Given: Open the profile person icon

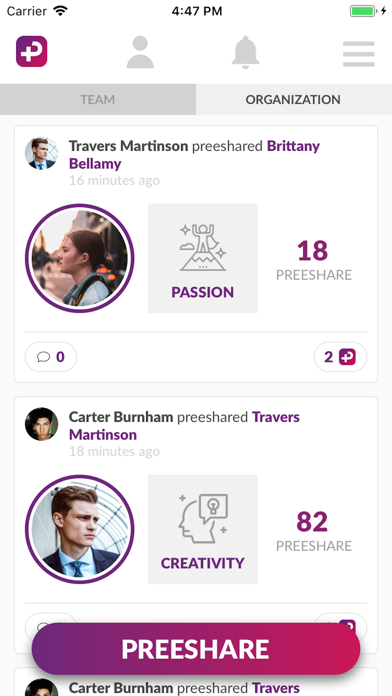Looking at the screenshot, I should 140,52.
